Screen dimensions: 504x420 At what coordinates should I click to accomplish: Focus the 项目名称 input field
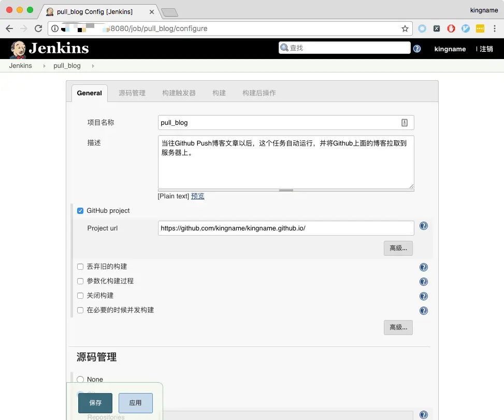point(286,122)
